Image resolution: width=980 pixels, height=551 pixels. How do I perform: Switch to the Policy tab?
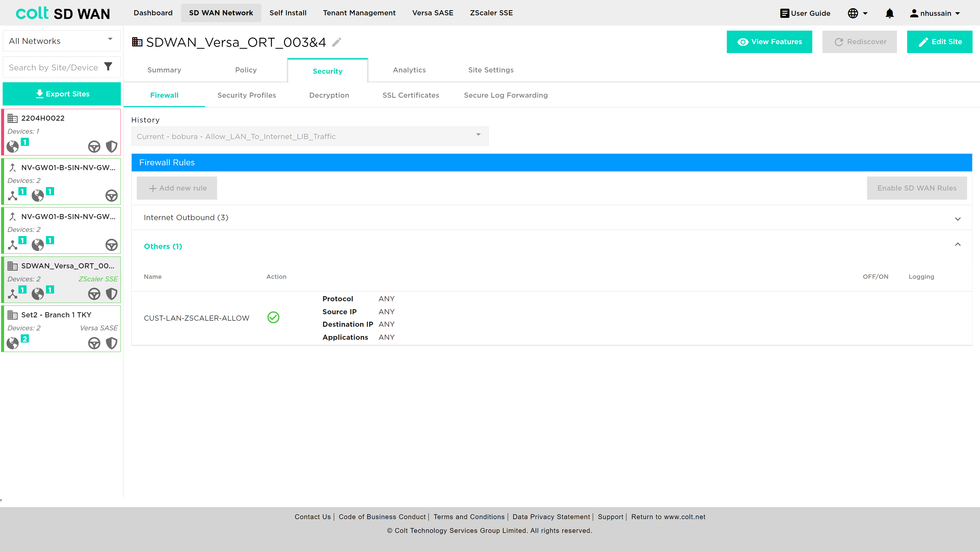[246, 70]
